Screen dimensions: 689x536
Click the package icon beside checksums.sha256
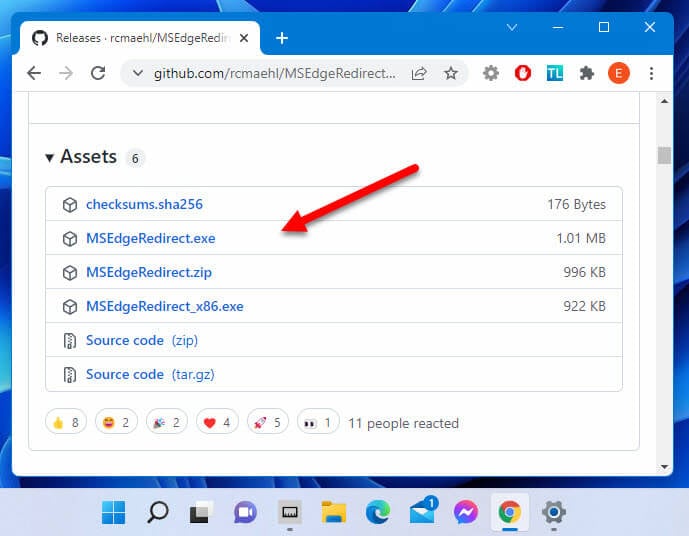point(70,205)
